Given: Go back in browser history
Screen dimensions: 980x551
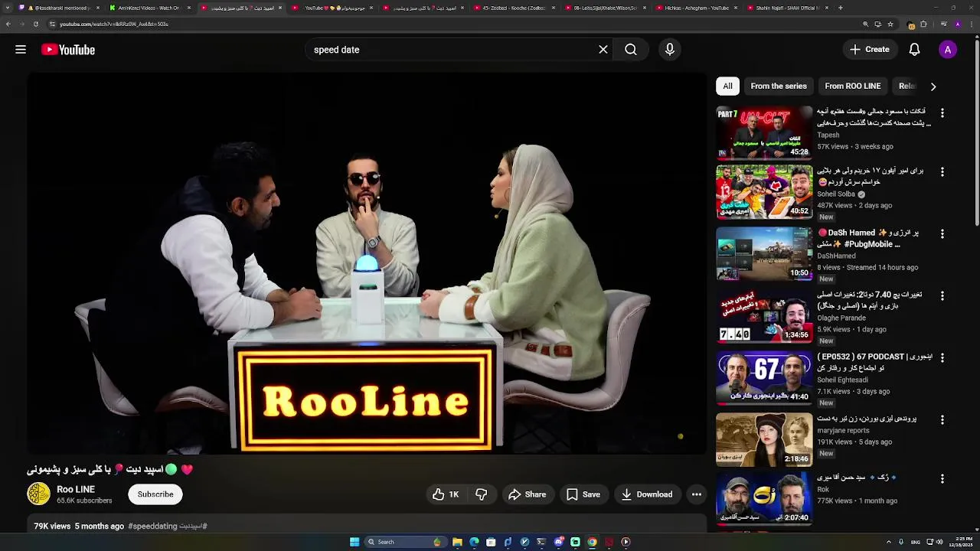Looking at the screenshot, I should 8,24.
